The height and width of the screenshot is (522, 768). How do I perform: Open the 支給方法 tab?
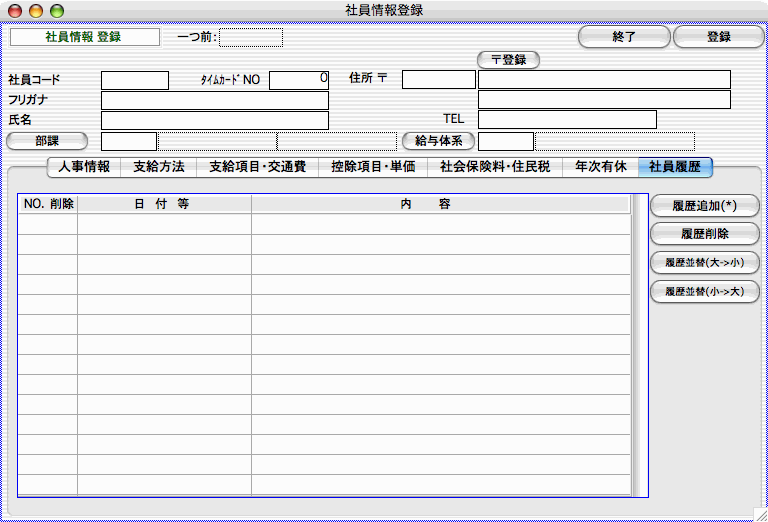coord(158,168)
